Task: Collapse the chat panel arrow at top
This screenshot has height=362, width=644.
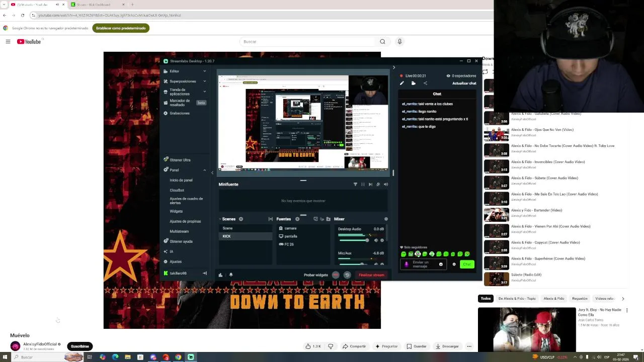Action: click(394, 67)
